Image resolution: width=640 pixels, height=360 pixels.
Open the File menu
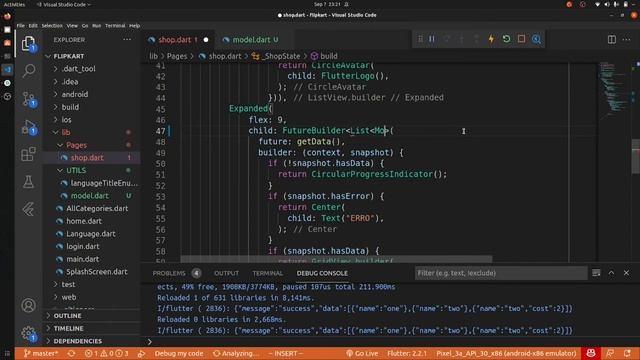[20, 25]
